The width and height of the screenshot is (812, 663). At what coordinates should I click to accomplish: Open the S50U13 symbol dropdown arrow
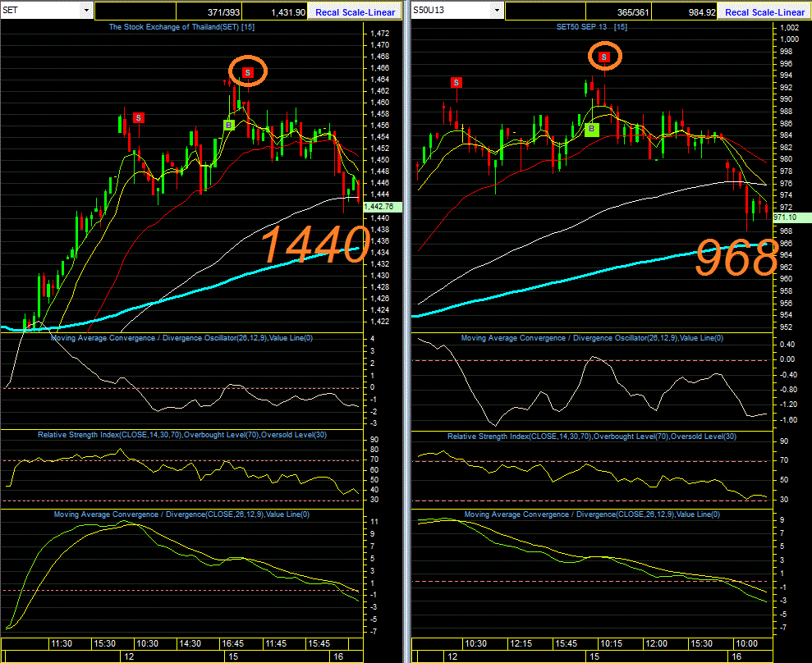click(497, 10)
